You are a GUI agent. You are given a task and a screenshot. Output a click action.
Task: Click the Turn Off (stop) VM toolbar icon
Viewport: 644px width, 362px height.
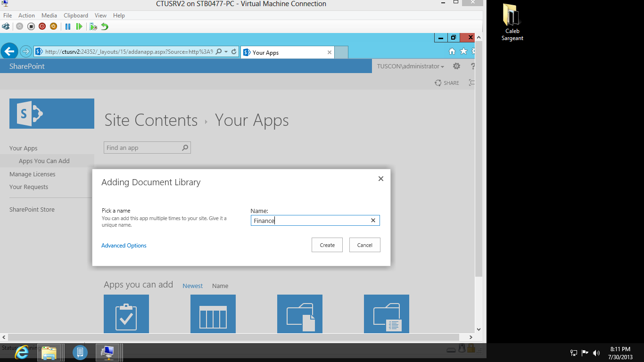coord(31,26)
